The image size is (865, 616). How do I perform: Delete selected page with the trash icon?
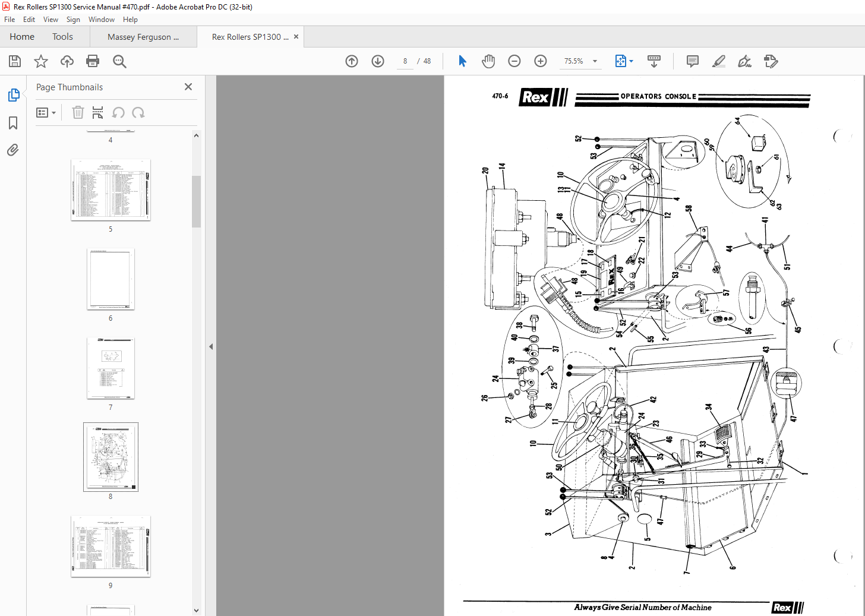78,112
